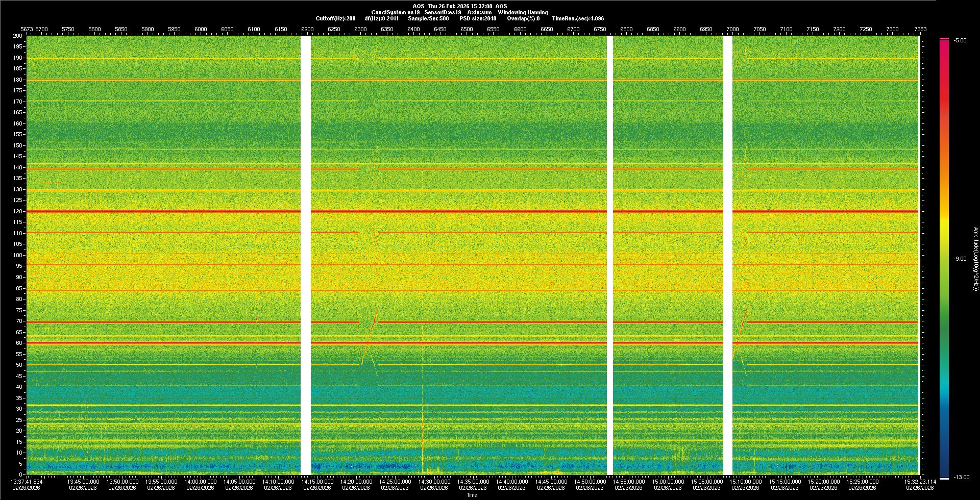Select the 14:30:00.000 time axis tick

[x=434, y=482]
